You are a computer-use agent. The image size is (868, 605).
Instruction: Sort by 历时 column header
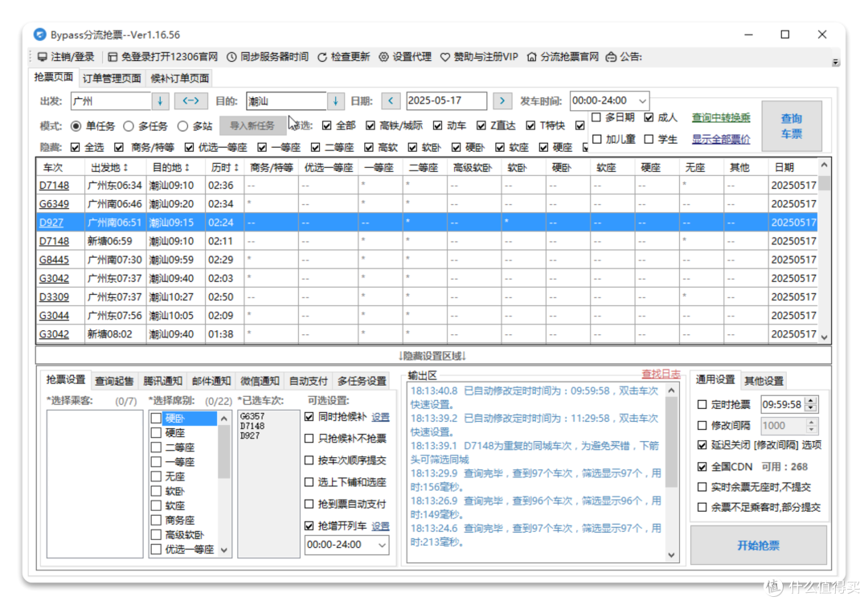225,167
